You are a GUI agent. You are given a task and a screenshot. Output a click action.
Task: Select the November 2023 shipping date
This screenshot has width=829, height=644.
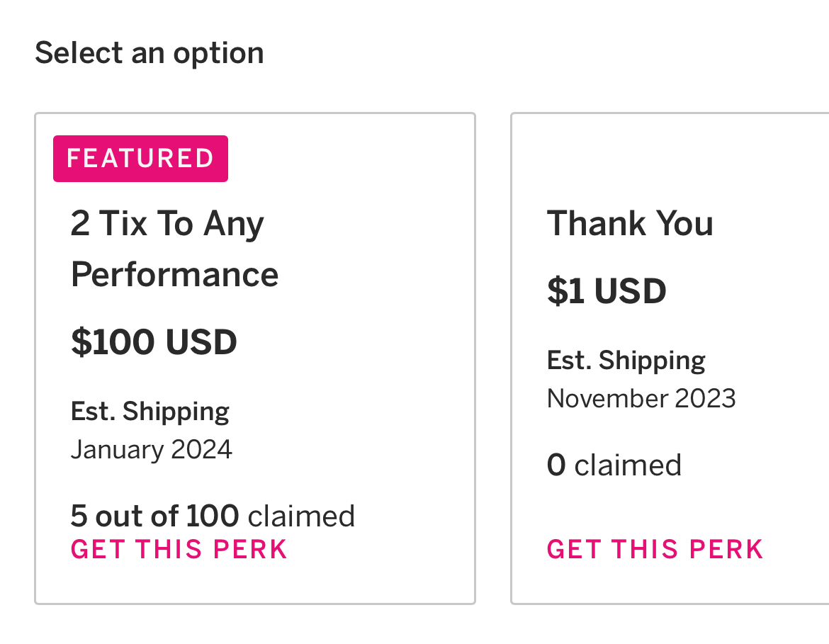pos(641,398)
